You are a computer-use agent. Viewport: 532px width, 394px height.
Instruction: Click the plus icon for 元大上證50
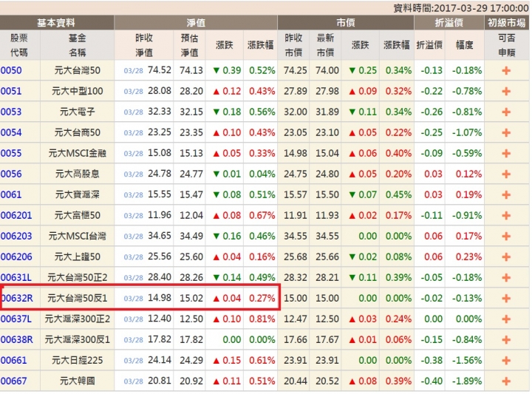coord(506,257)
